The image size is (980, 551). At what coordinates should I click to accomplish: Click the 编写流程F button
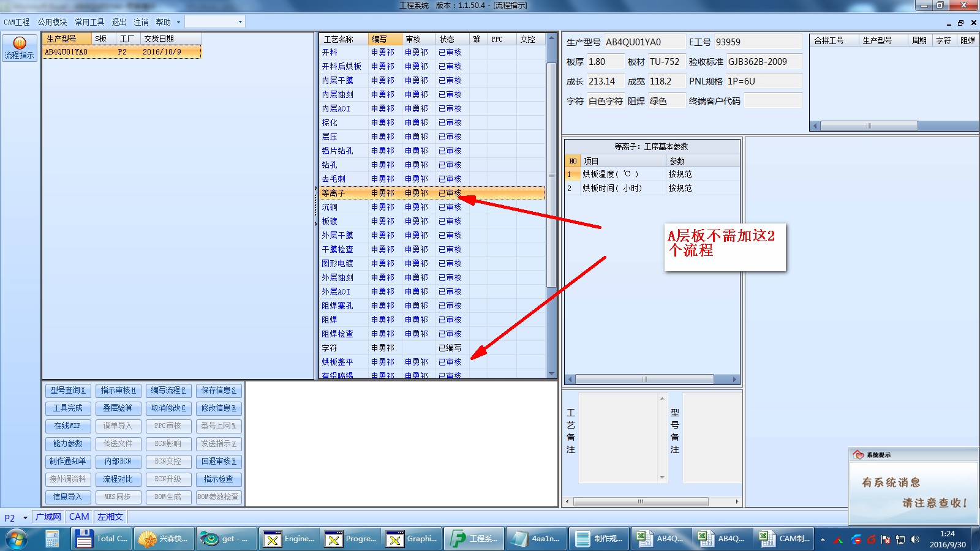tap(168, 390)
